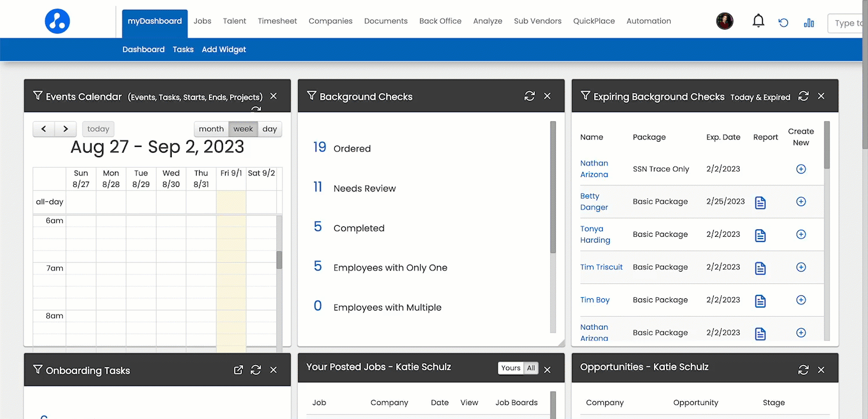This screenshot has height=419, width=868.
Task: Open filter on Onboarding Tasks widget
Action: (38, 370)
